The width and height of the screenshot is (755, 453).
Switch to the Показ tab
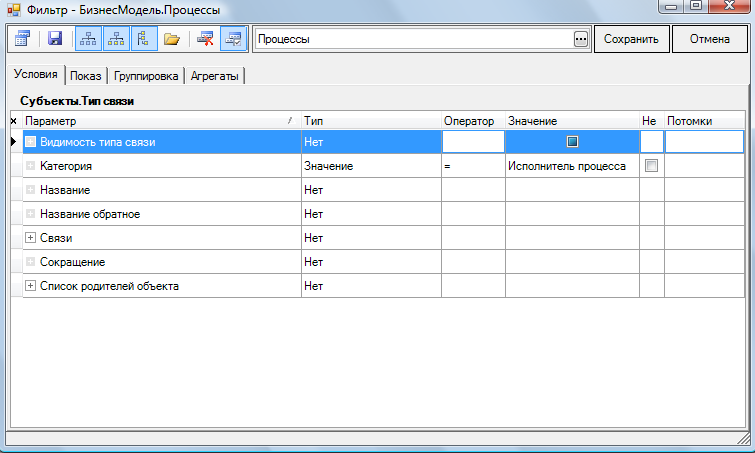click(85, 76)
